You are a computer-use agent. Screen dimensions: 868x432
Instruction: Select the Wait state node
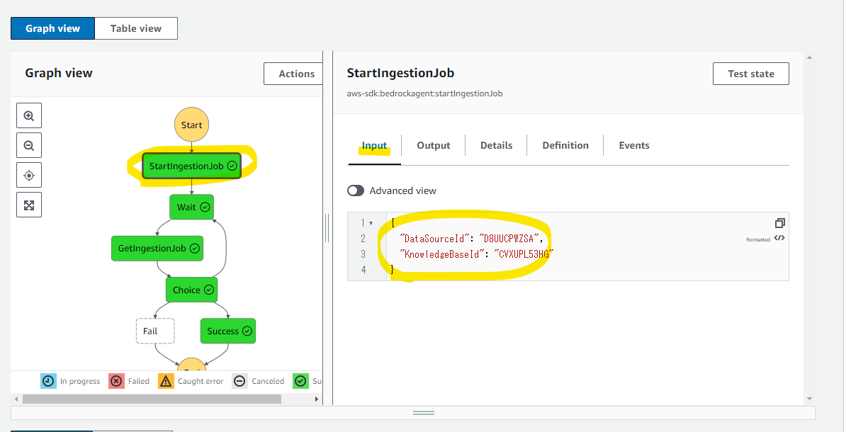(x=191, y=207)
